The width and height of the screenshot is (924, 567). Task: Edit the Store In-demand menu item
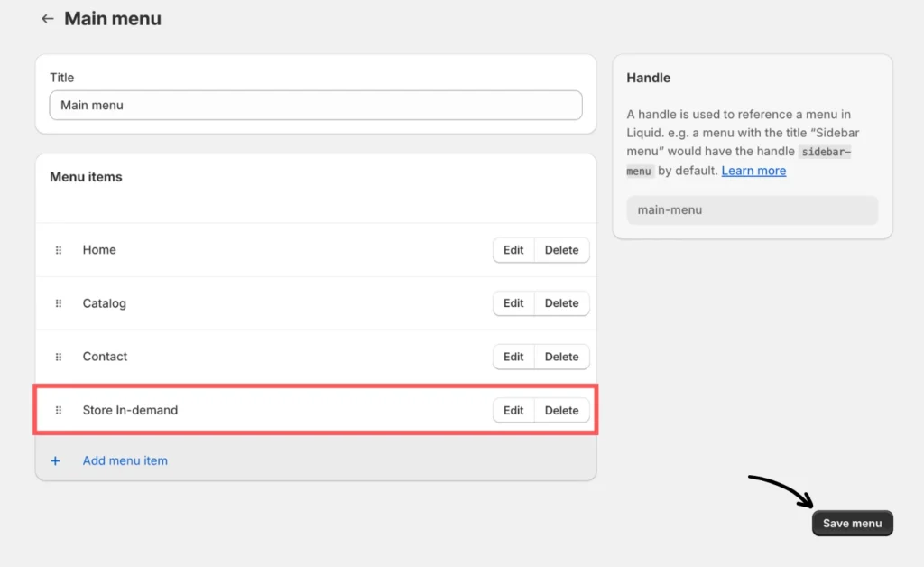pyautogui.click(x=513, y=410)
